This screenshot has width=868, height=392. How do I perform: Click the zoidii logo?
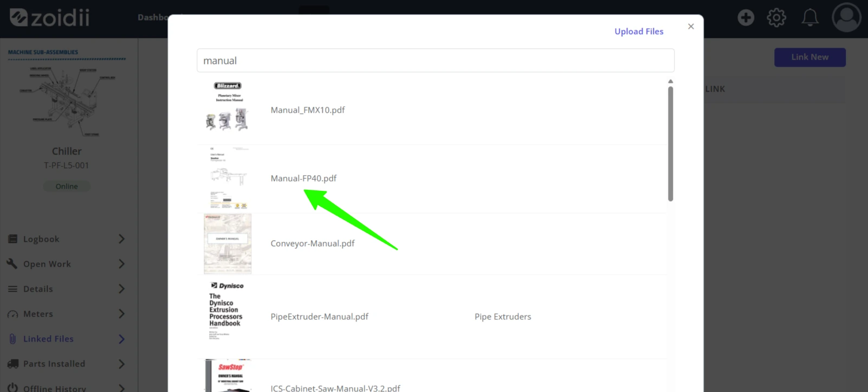tap(50, 17)
